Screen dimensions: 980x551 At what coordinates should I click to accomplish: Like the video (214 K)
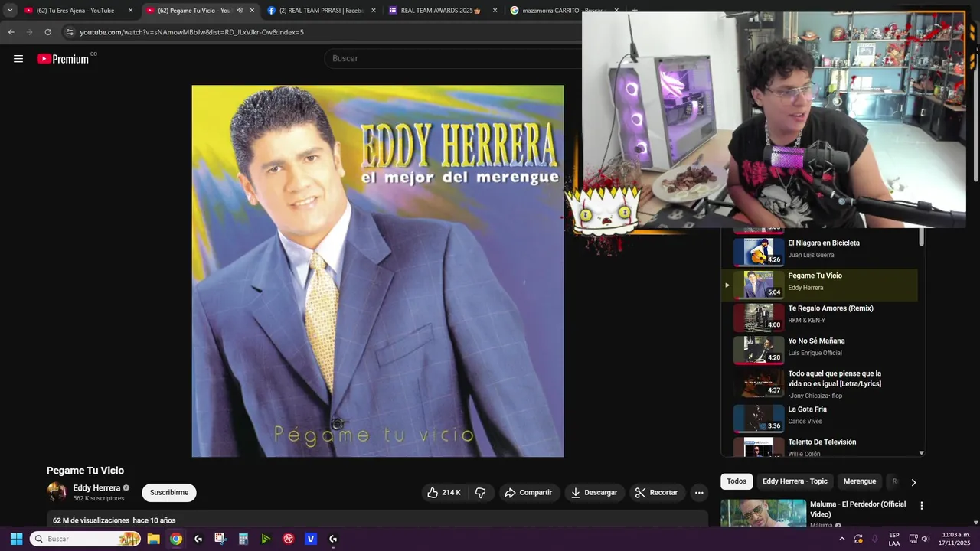point(444,492)
